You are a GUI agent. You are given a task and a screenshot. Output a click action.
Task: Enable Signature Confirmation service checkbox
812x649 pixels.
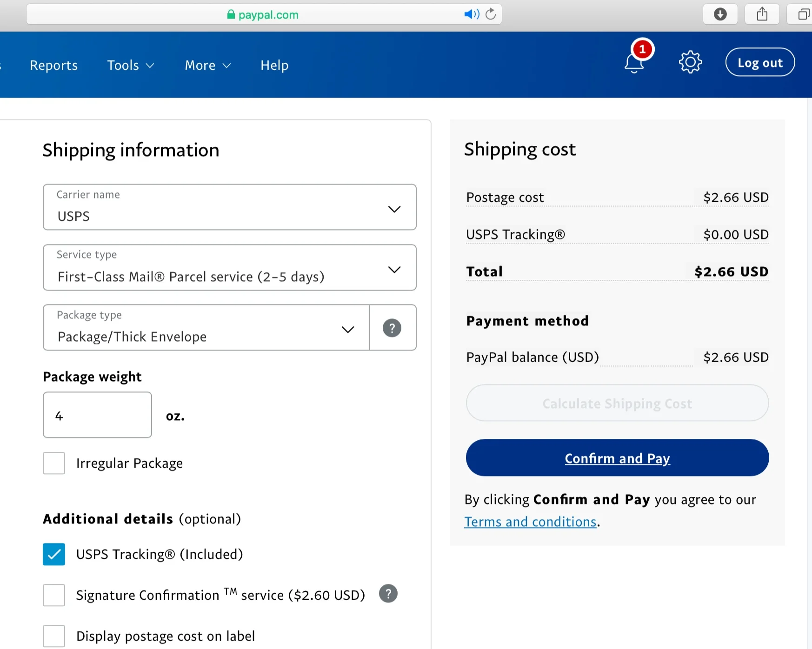pos(54,595)
